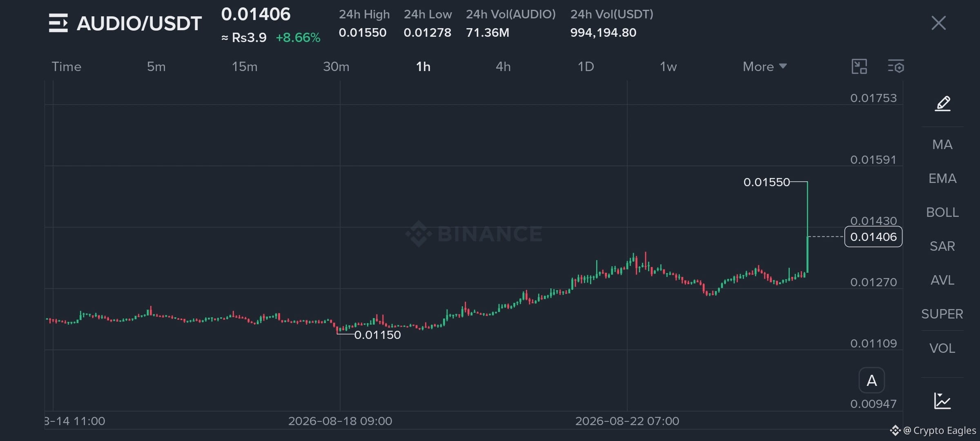The width and height of the screenshot is (980, 441).
Task: Toggle the SAR indicator
Action: pos(942,246)
